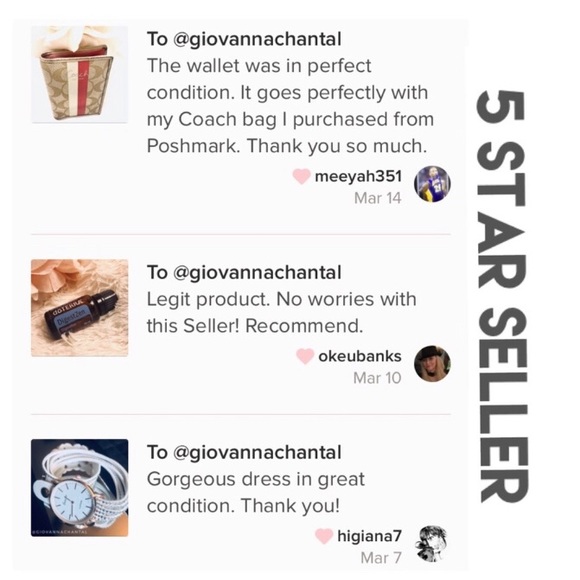
Task: Open higiana7's sketch-style profile avatar
Action: pos(431,543)
